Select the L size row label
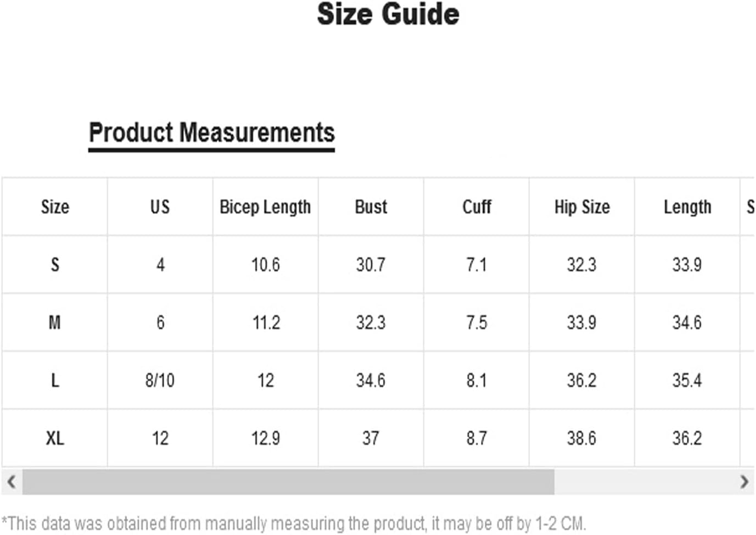Screen dimensions: 756x535 [55, 380]
